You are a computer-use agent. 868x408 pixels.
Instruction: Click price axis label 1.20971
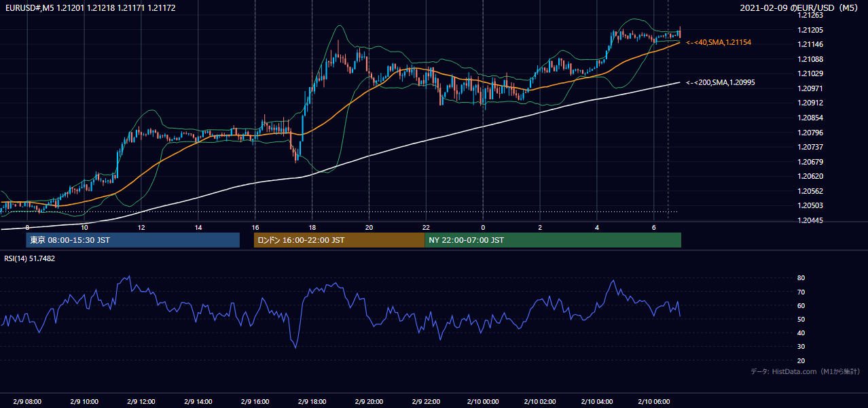click(x=810, y=88)
